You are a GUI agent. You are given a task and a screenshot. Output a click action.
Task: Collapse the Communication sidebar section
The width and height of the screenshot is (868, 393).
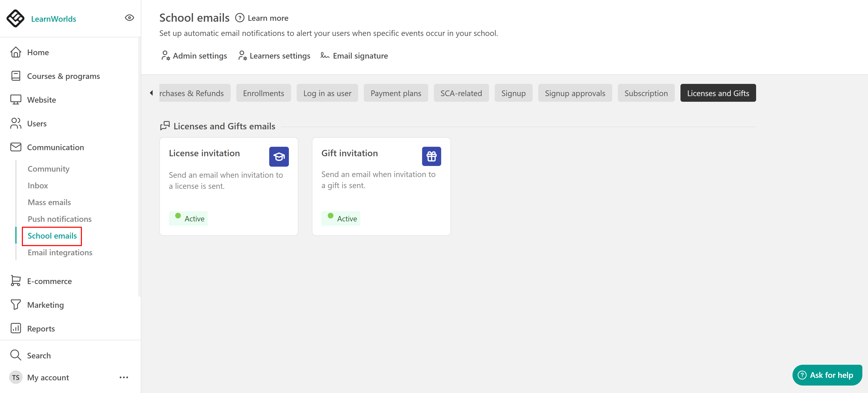click(55, 147)
